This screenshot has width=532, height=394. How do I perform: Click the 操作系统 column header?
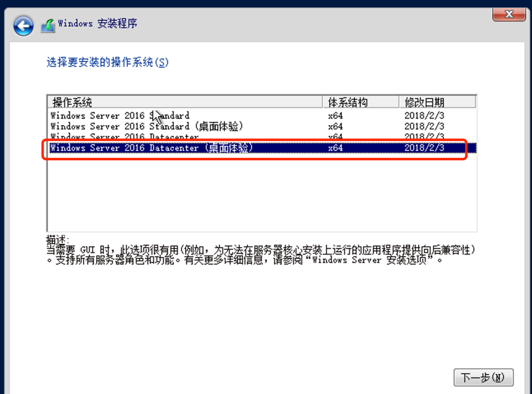185,102
